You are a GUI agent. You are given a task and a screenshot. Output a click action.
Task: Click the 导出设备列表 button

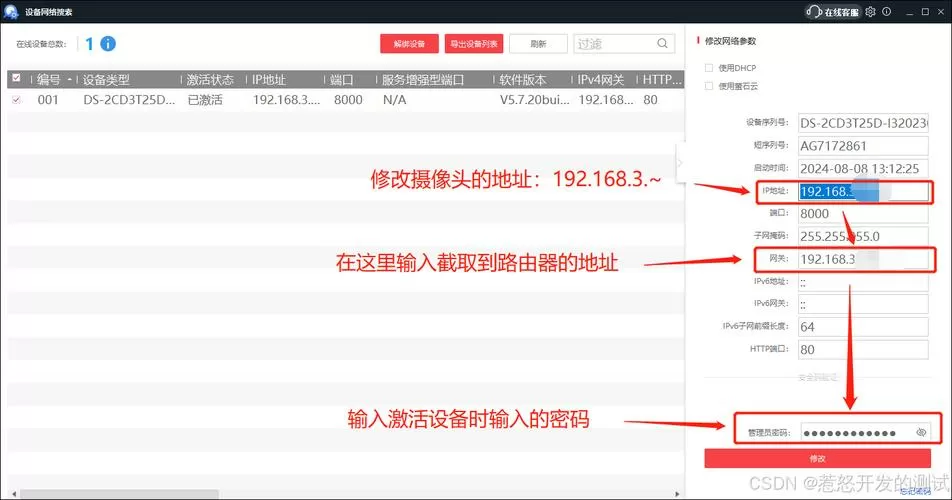pyautogui.click(x=474, y=44)
